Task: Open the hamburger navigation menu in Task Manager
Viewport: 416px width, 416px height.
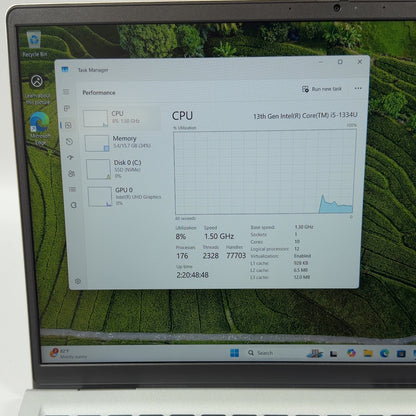Action: point(66,92)
